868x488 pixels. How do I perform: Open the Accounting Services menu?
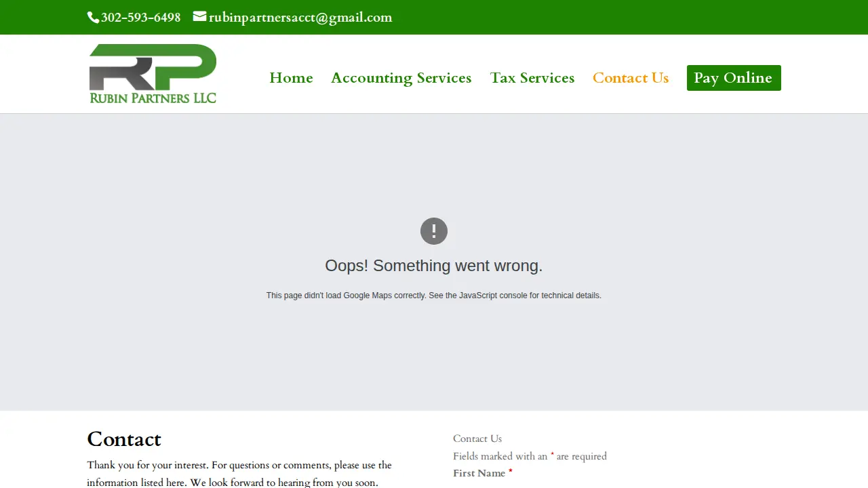401,78
